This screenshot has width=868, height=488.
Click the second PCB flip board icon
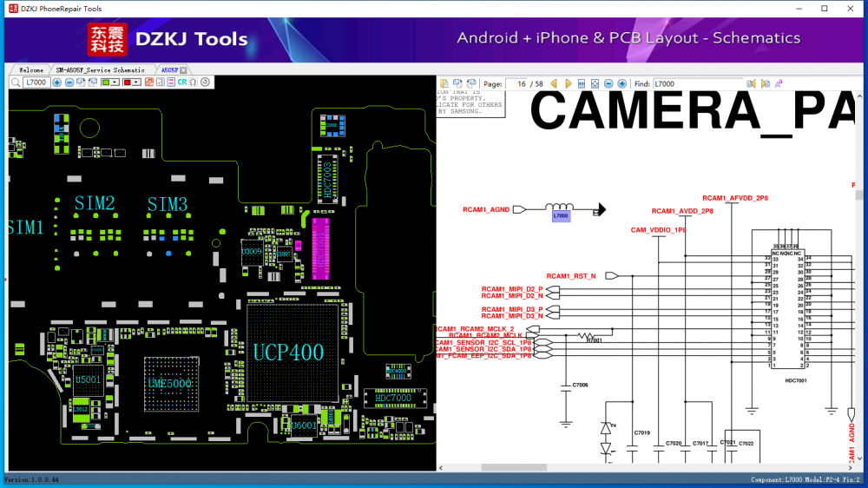click(93, 82)
